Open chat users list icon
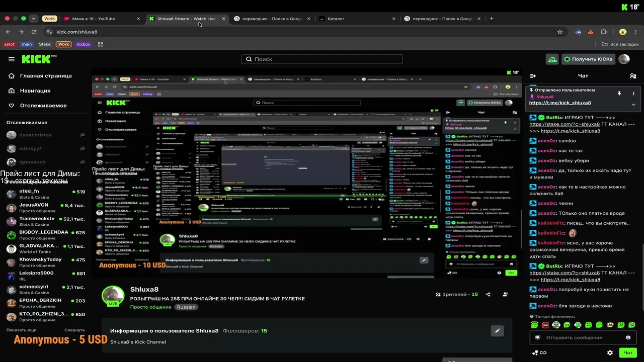644x362 pixels. pyautogui.click(x=633, y=76)
